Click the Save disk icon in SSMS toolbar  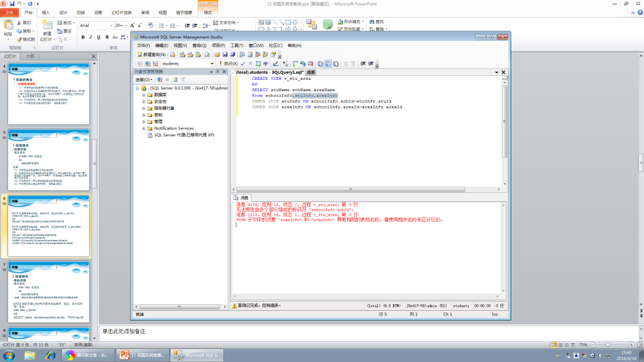pyautogui.click(x=225, y=54)
